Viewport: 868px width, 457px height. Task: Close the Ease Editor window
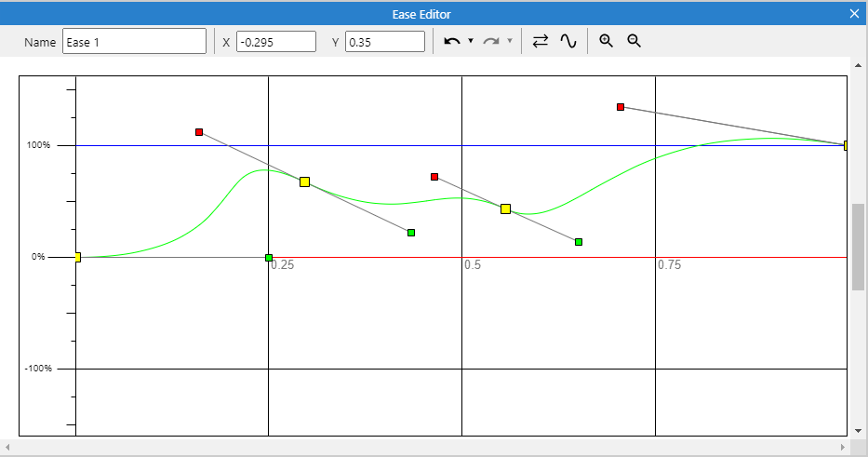pos(855,14)
